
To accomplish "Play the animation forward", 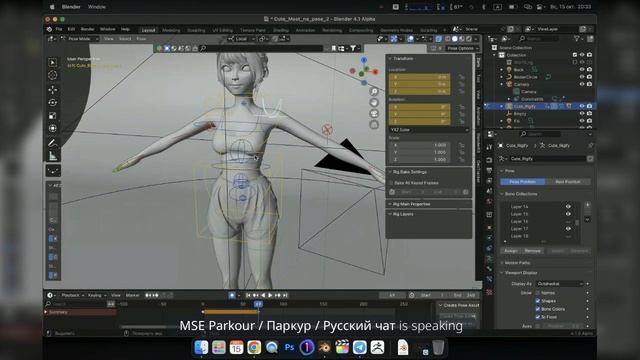I will [x=270, y=295].
